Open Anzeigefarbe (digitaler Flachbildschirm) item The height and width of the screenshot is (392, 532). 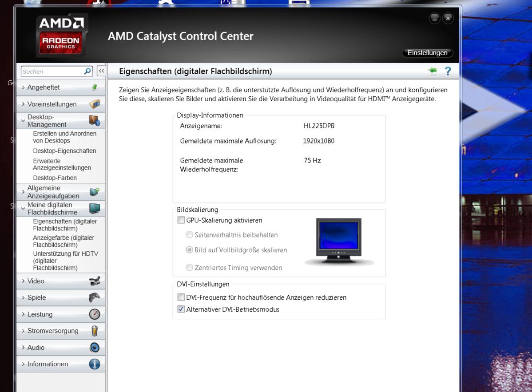coord(64,241)
